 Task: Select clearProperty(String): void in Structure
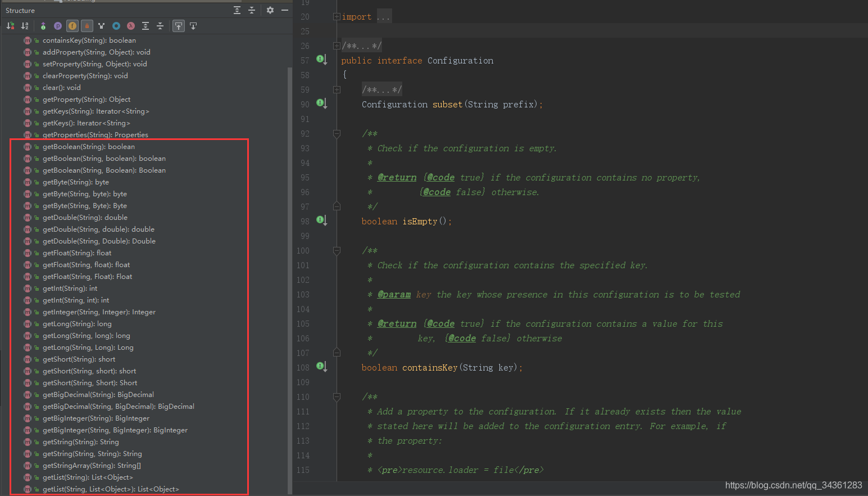pos(85,76)
